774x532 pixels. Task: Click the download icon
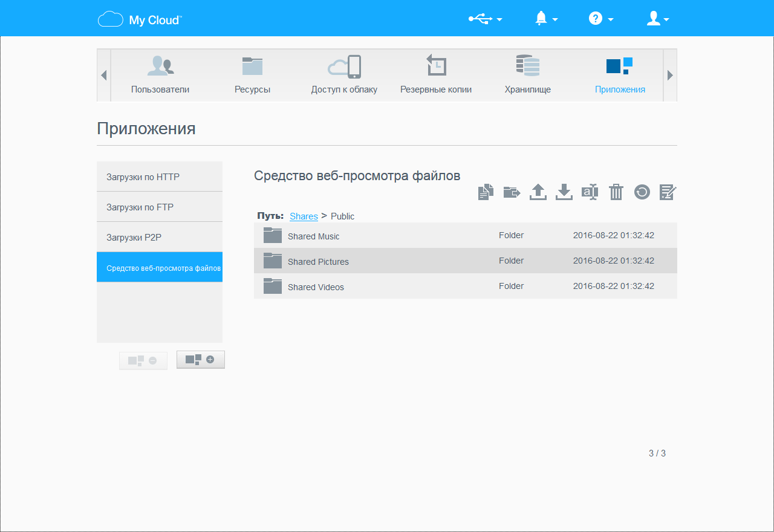(564, 192)
